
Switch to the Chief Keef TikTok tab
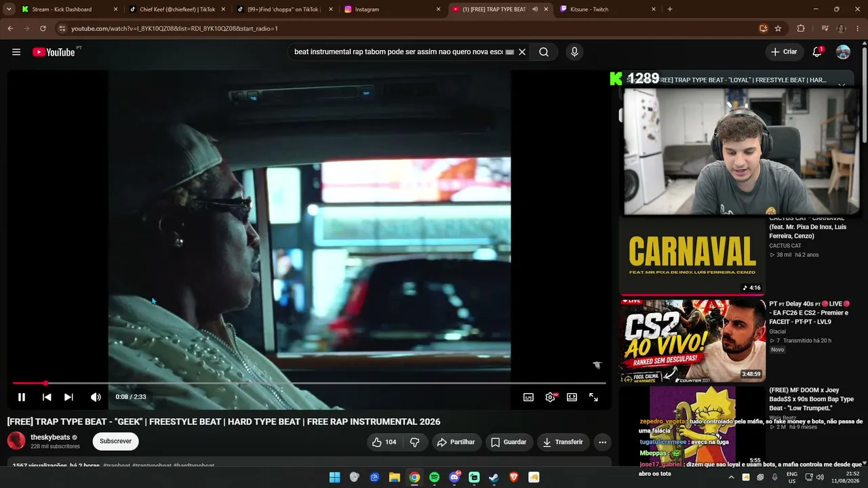pos(177,9)
